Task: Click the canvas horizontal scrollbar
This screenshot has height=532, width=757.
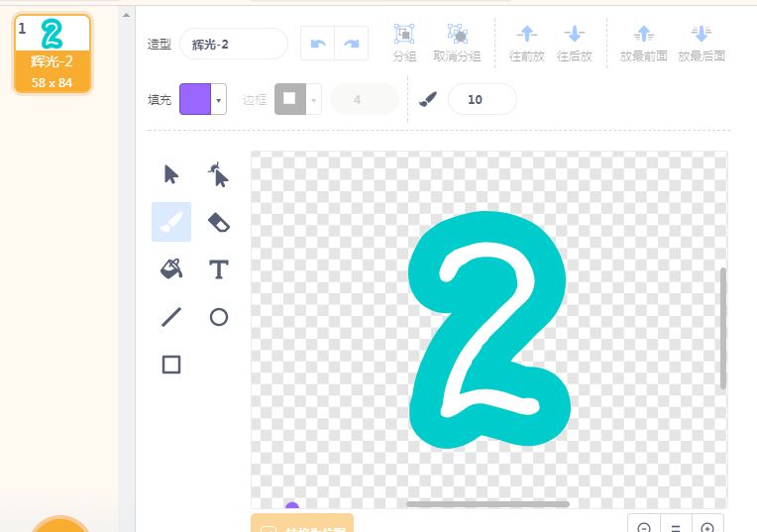Action: [x=487, y=504]
